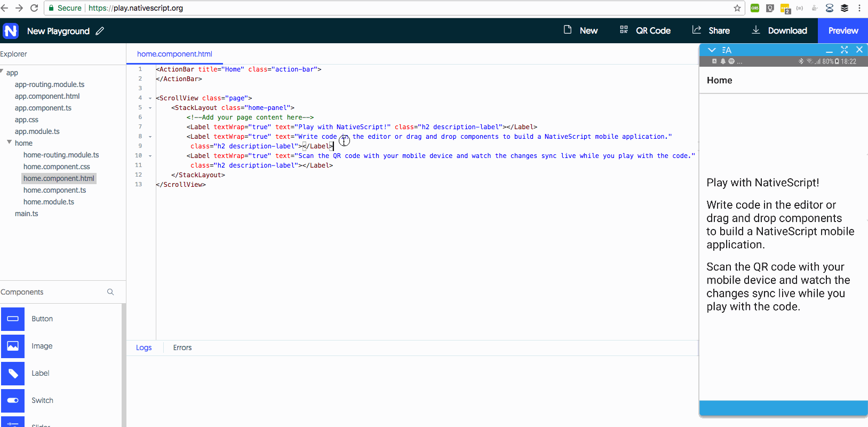Image resolution: width=868 pixels, height=427 pixels.
Task: Click yellow extension with badge 2
Action: (x=785, y=9)
